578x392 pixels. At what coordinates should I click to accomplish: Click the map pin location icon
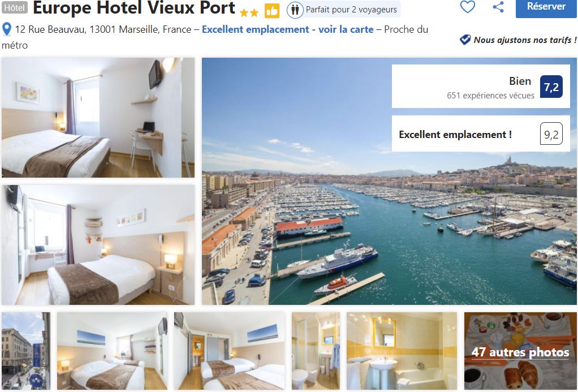7,29
